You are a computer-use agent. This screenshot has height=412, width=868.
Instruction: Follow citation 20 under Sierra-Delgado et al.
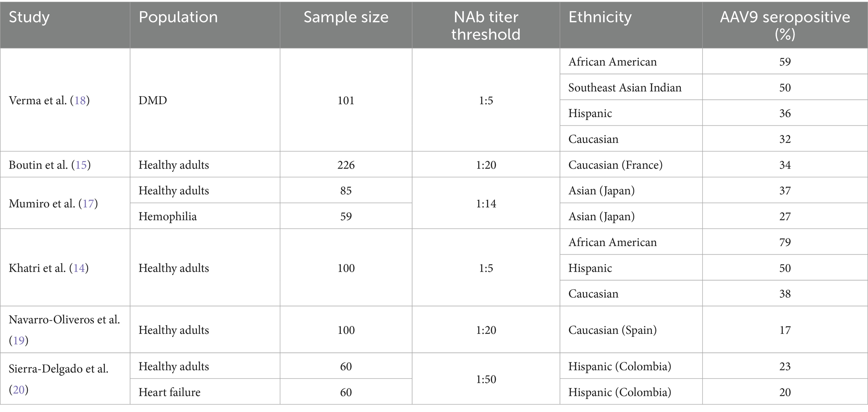tap(18, 389)
